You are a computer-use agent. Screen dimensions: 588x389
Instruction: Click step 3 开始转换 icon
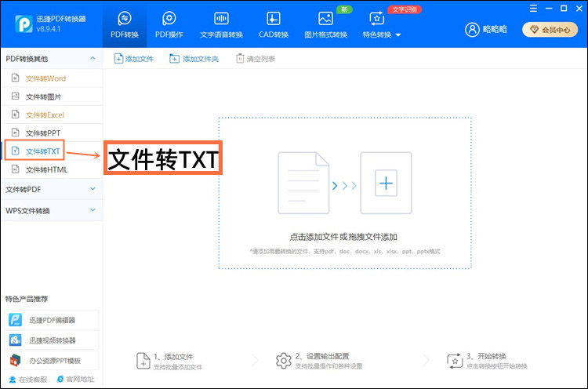coord(455,361)
